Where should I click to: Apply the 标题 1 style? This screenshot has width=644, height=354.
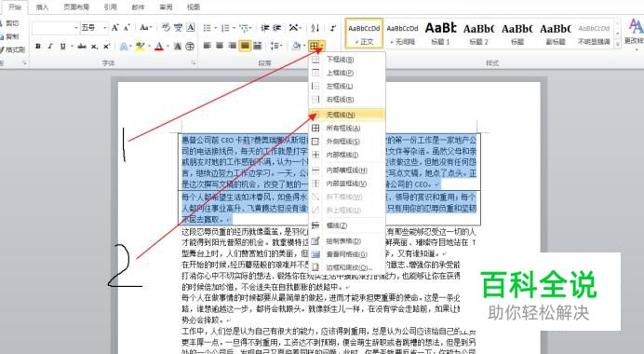(440, 33)
